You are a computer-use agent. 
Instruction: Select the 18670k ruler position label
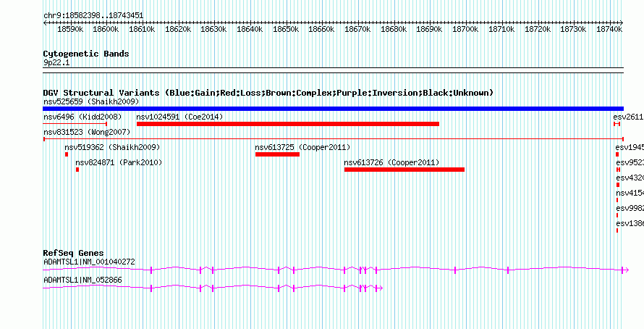pos(357,30)
